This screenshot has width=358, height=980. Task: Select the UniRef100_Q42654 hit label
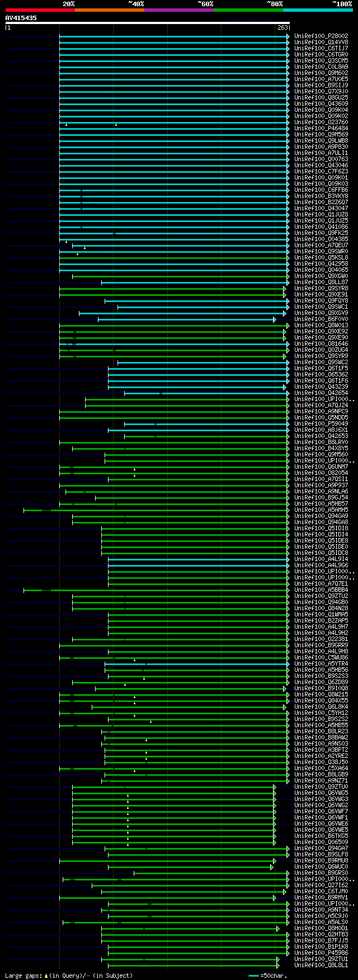click(321, 393)
